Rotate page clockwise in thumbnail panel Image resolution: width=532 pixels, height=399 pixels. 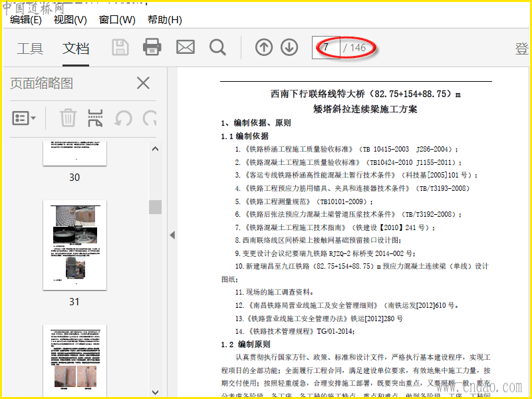tap(150, 118)
